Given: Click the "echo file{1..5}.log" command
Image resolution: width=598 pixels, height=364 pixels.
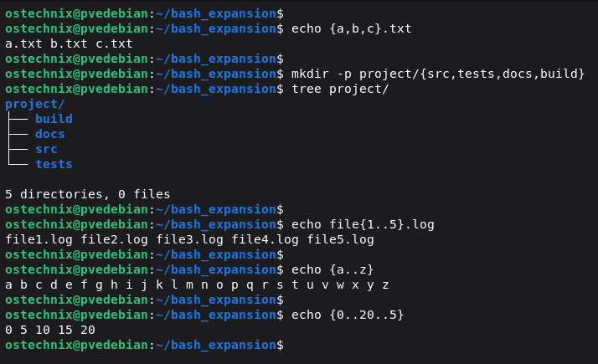Looking at the screenshot, I should (x=362, y=224).
